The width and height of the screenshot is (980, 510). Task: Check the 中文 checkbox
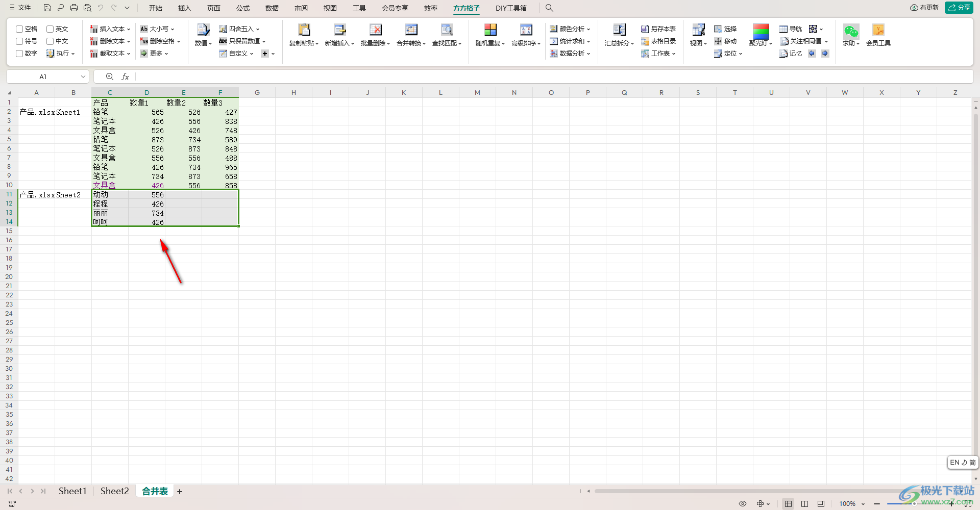coord(50,41)
